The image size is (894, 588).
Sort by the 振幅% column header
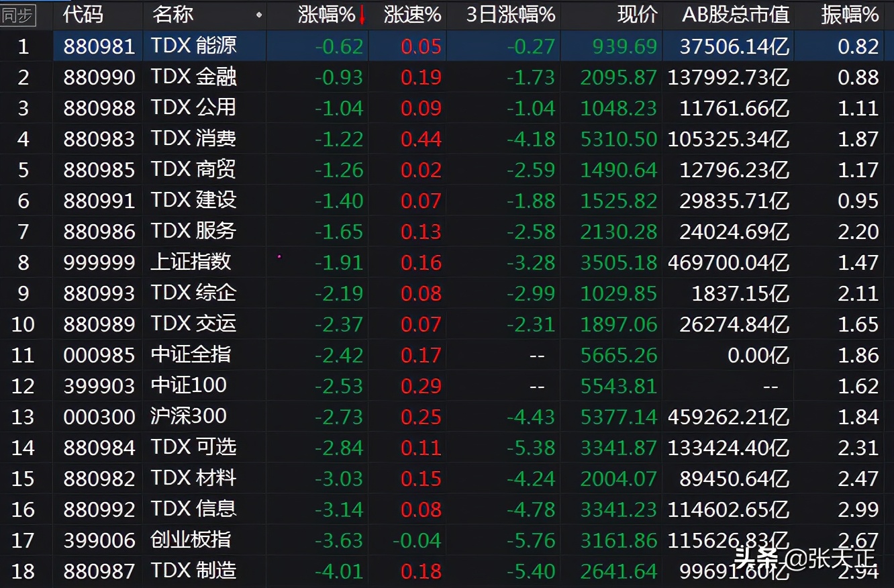pos(850,15)
